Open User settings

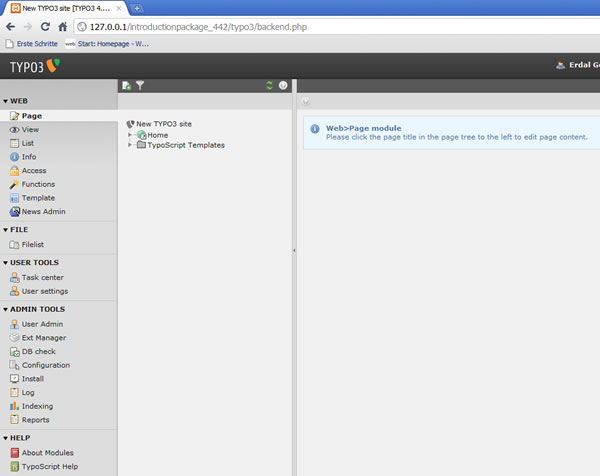[44, 291]
